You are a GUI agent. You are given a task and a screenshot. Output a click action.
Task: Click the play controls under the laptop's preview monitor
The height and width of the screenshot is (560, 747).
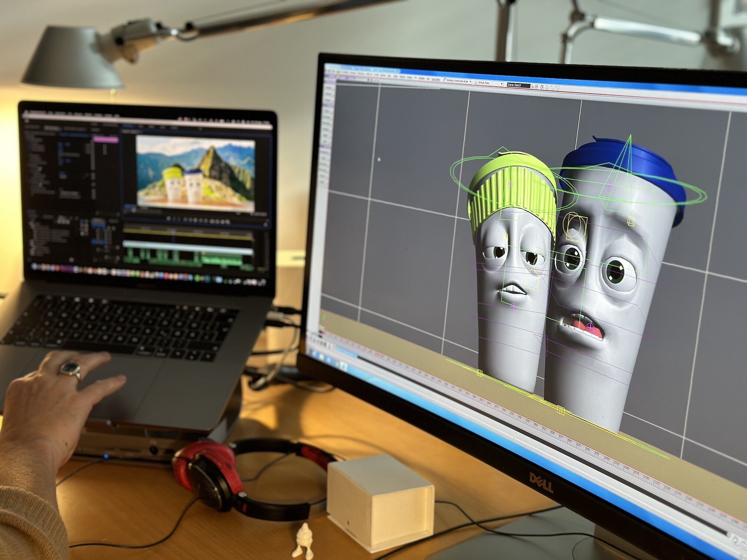[195, 220]
